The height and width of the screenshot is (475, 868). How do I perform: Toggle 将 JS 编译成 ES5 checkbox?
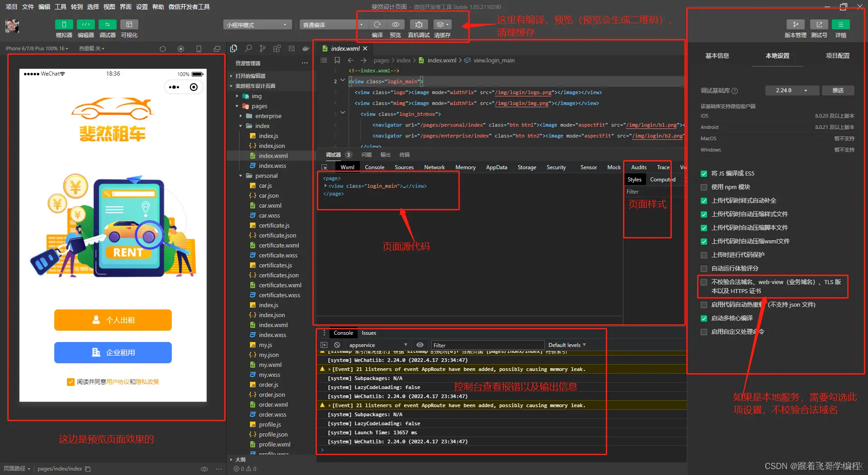coord(704,174)
